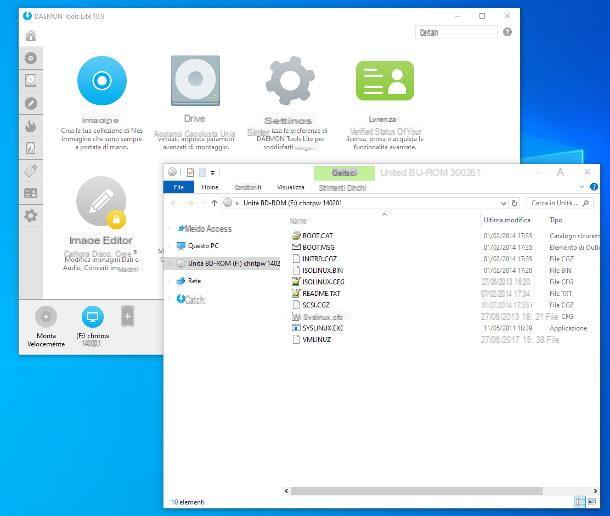Click the help question mark in DAEMON Tools

coord(507,32)
